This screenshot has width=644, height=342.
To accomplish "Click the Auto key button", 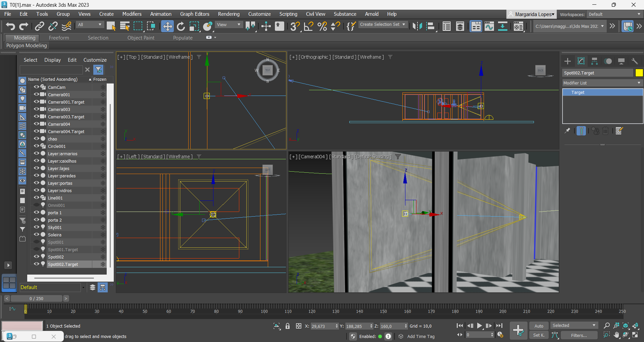I will pyautogui.click(x=539, y=326).
